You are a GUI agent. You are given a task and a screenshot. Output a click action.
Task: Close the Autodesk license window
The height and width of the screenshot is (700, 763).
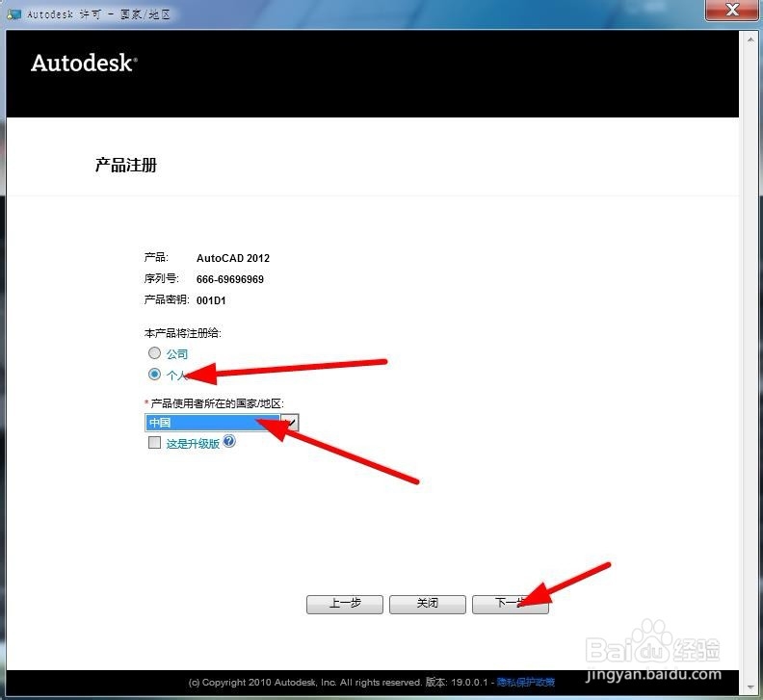(732, 10)
